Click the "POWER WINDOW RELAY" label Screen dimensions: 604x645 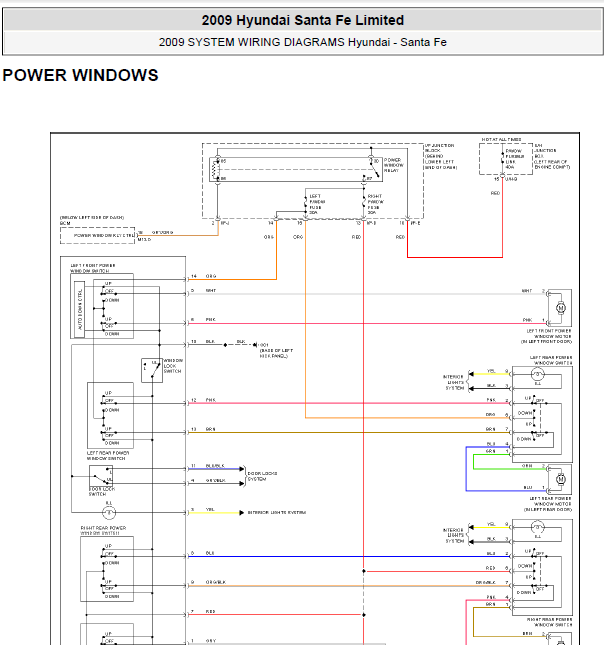pos(394,165)
